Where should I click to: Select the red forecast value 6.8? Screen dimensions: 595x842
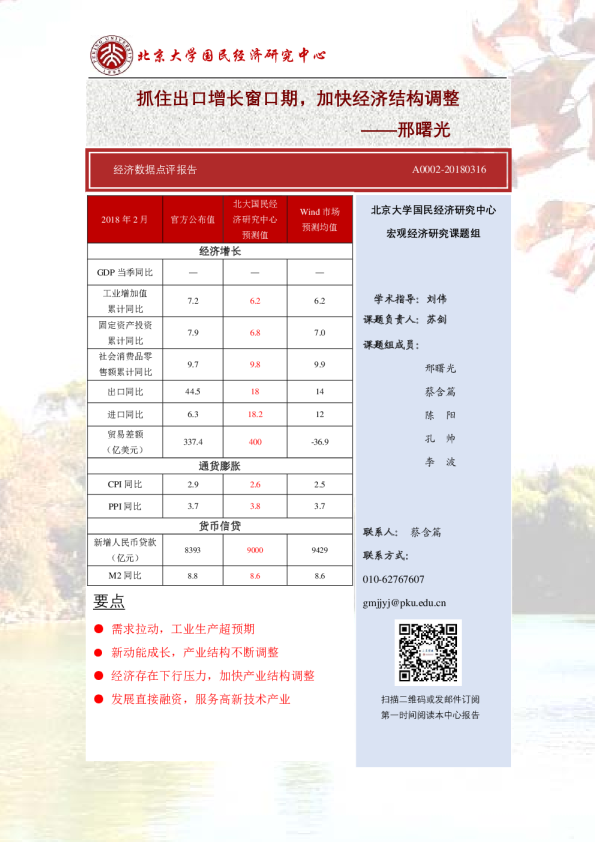[x=255, y=332]
